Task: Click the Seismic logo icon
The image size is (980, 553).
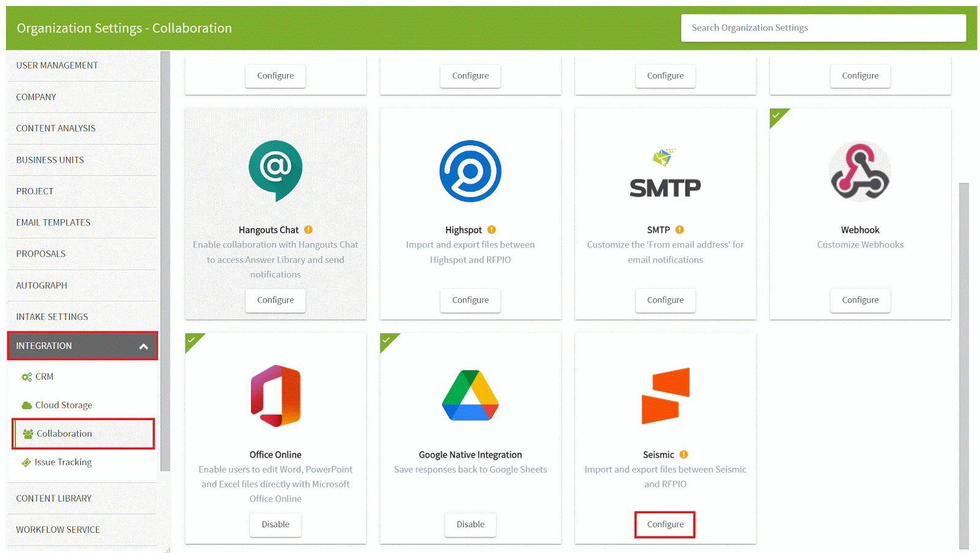Action: (x=665, y=396)
